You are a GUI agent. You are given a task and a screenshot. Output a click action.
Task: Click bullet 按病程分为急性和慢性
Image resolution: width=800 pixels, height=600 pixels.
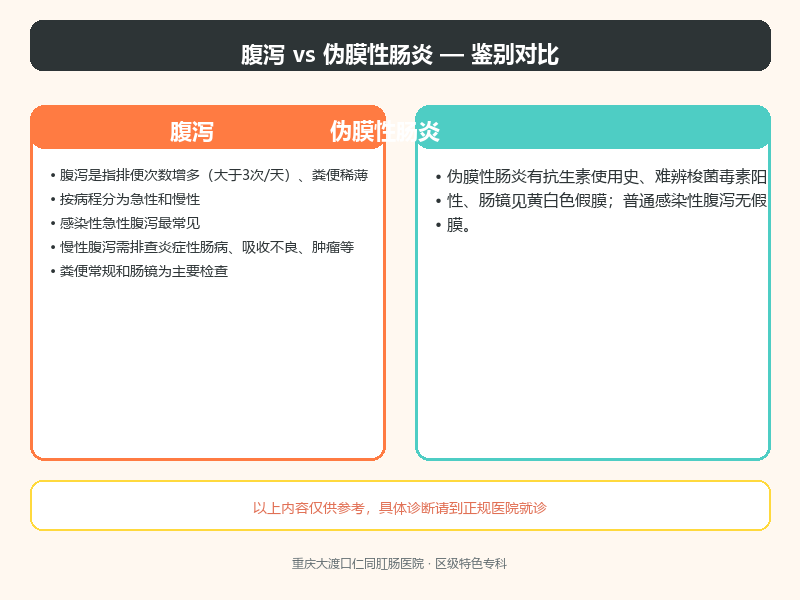click(x=126, y=199)
